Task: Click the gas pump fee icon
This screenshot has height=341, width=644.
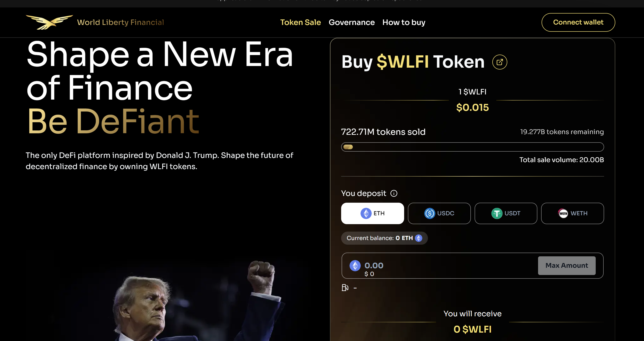Action: click(x=345, y=288)
